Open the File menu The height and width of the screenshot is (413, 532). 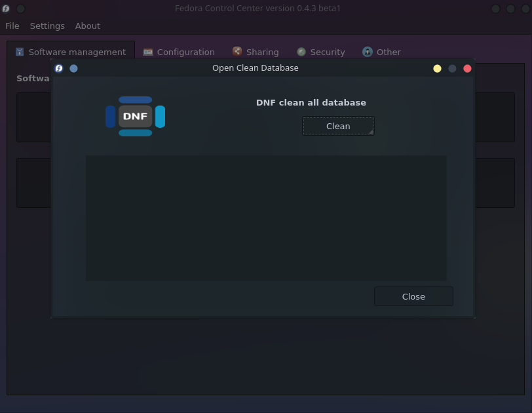pyautogui.click(x=12, y=26)
